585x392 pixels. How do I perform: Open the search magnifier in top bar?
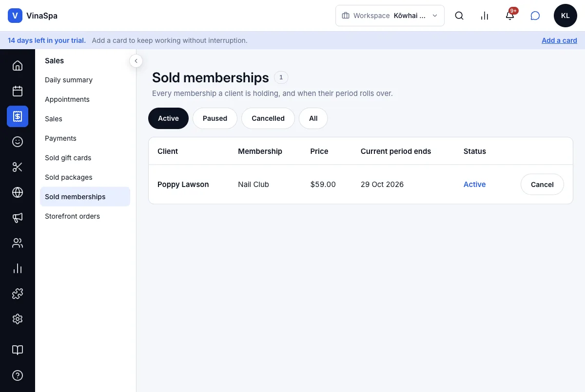click(x=459, y=16)
